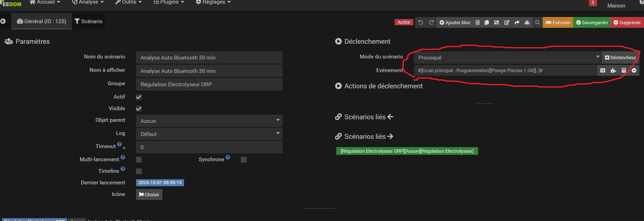Click the redo arrow icon in toolbar

431,22
